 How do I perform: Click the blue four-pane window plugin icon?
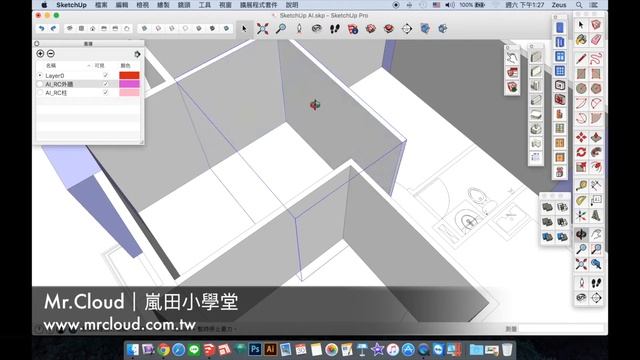[560, 56]
